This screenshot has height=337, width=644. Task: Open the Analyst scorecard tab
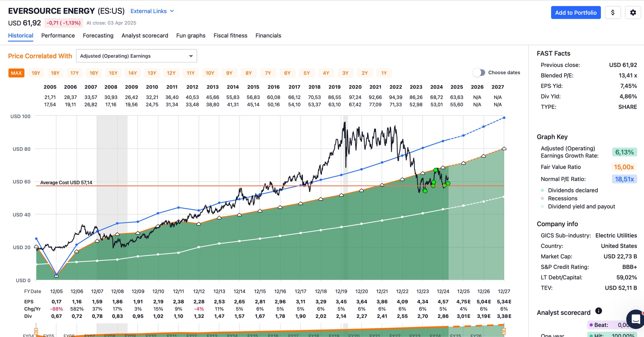(145, 36)
